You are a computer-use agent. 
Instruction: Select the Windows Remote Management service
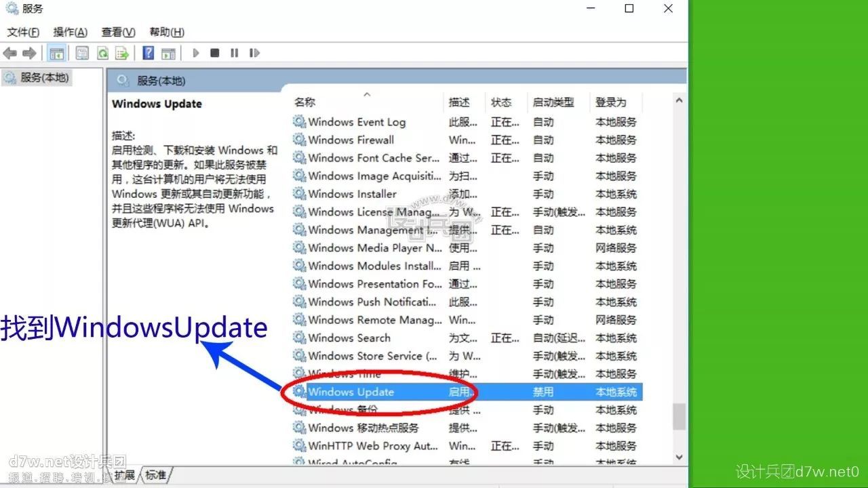point(467,320)
